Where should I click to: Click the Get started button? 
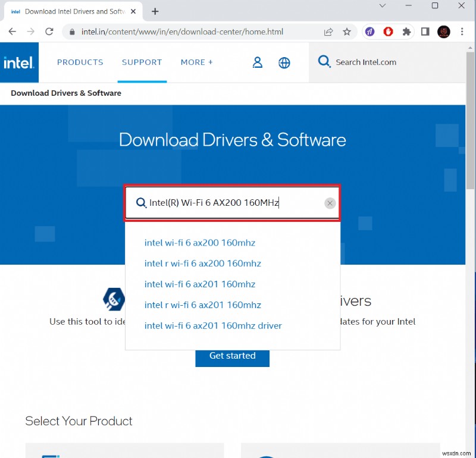coord(232,357)
